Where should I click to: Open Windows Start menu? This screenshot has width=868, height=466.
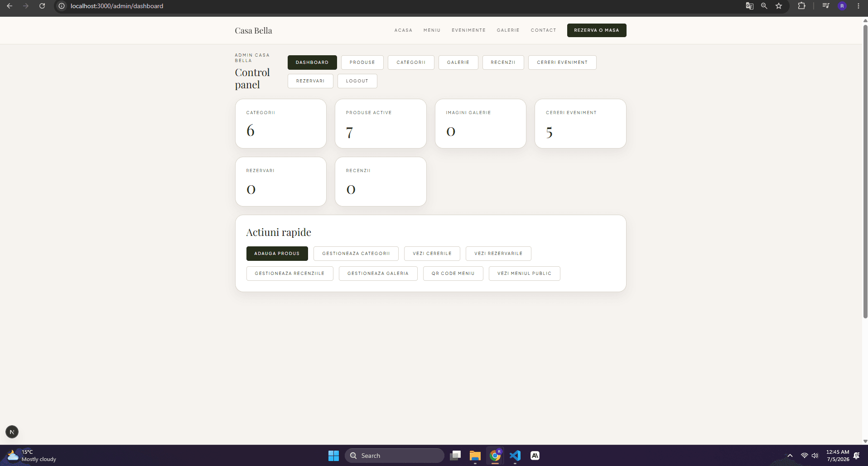[x=333, y=456]
